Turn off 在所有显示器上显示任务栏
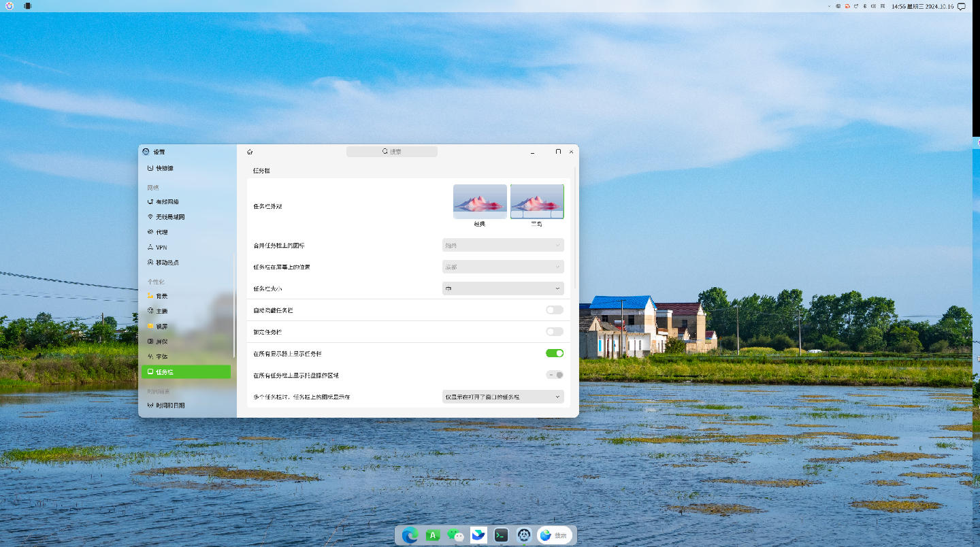 (x=555, y=354)
